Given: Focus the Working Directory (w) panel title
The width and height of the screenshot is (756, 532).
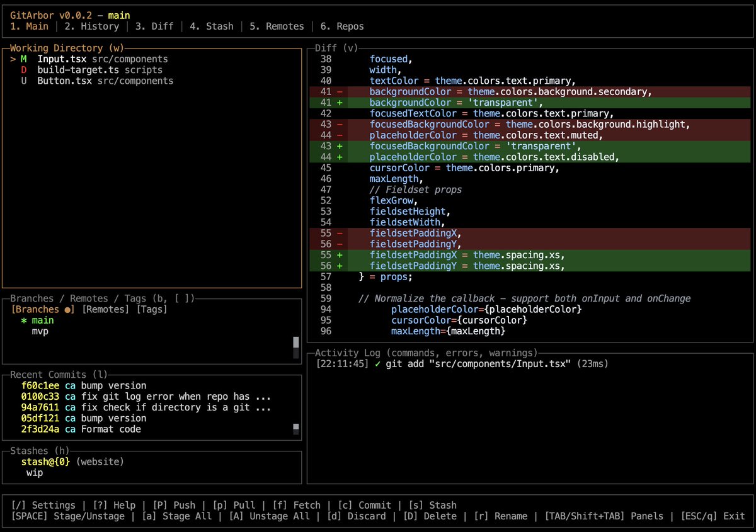Looking at the screenshot, I should click(x=67, y=48).
